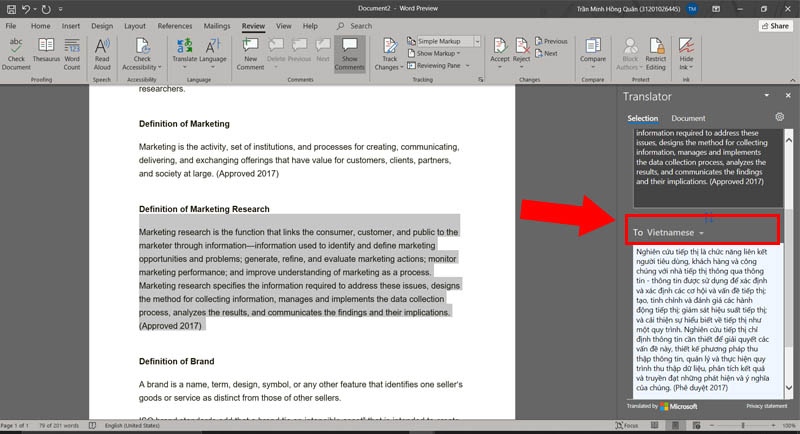Open the Thesaurus tool
800x434 pixels.
tap(46, 50)
